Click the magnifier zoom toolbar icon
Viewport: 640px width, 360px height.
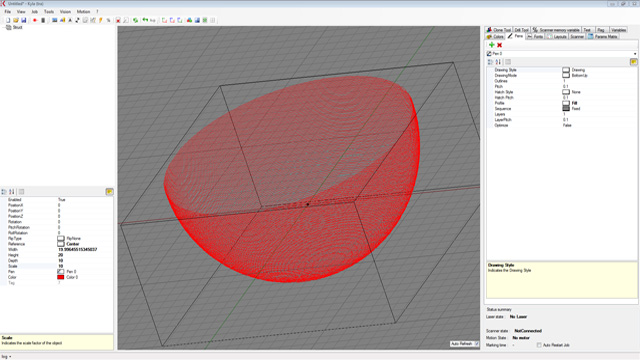(x=126, y=20)
